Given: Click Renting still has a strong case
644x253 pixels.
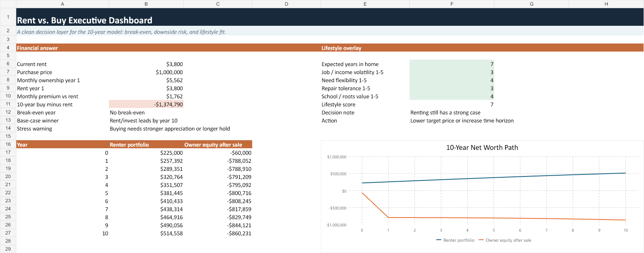Looking at the screenshot, I should click(445, 112).
